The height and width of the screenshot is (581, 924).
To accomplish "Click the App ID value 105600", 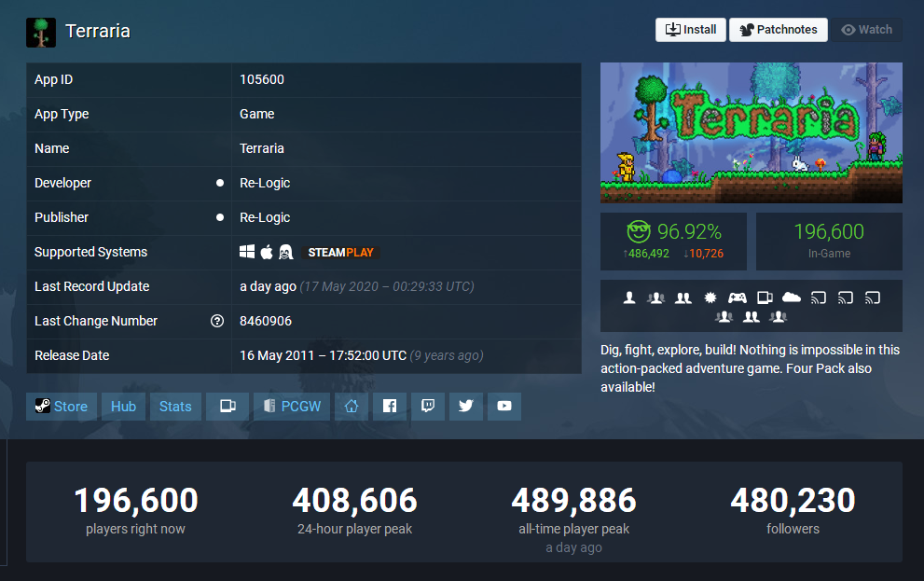I will coord(262,79).
